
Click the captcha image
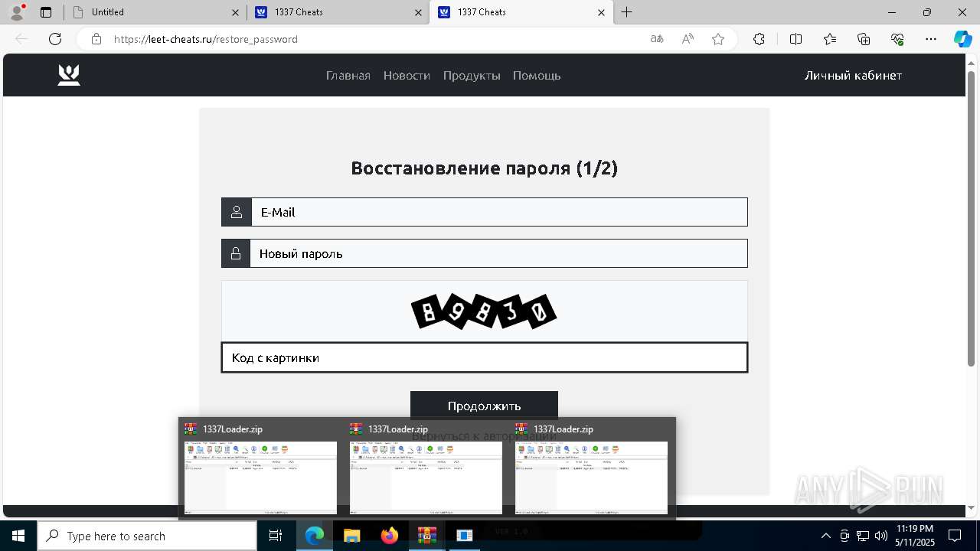click(484, 311)
